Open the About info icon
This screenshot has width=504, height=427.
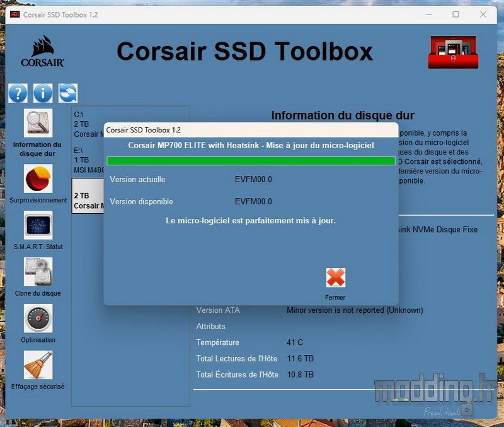[43, 93]
